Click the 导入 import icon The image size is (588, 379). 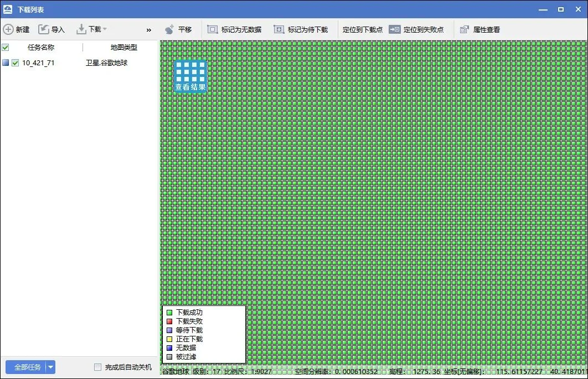click(x=44, y=29)
